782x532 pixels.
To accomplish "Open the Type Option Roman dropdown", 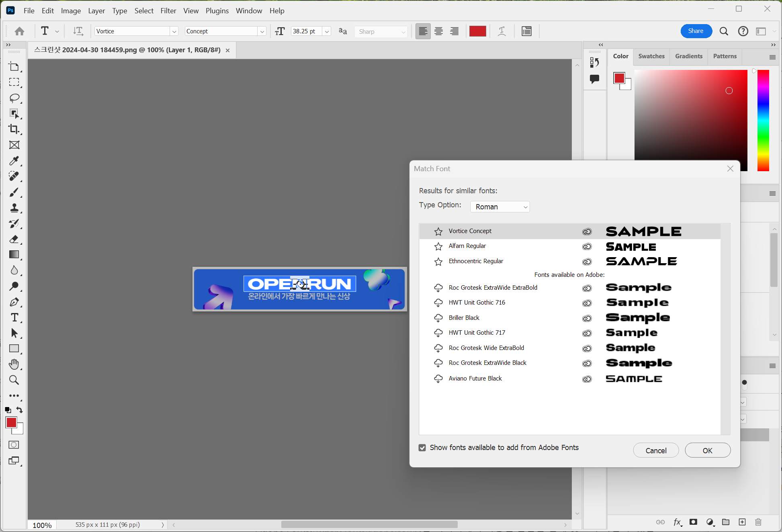I will [500, 207].
